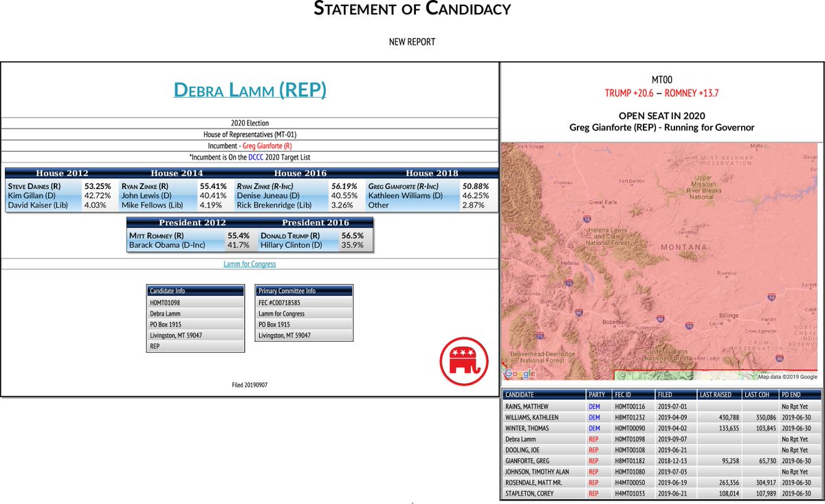Click the Statement of Candidacy title

412,9
